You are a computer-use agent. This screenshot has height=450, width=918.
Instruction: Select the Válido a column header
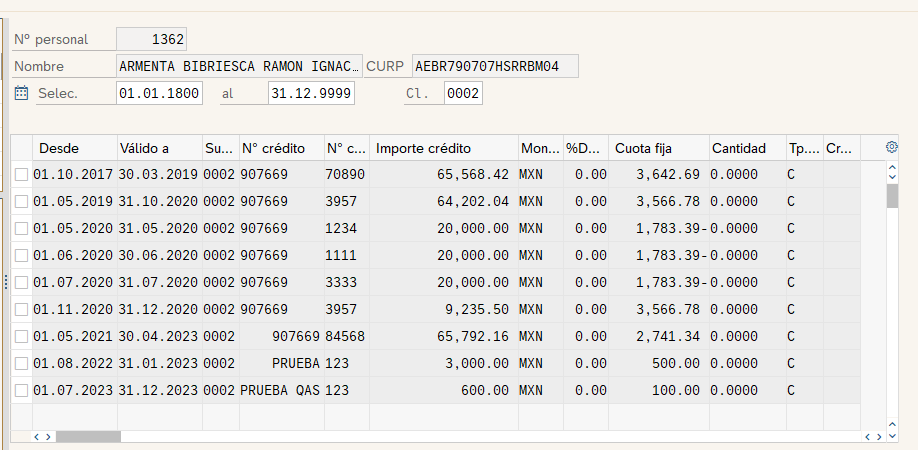pyautogui.click(x=158, y=148)
